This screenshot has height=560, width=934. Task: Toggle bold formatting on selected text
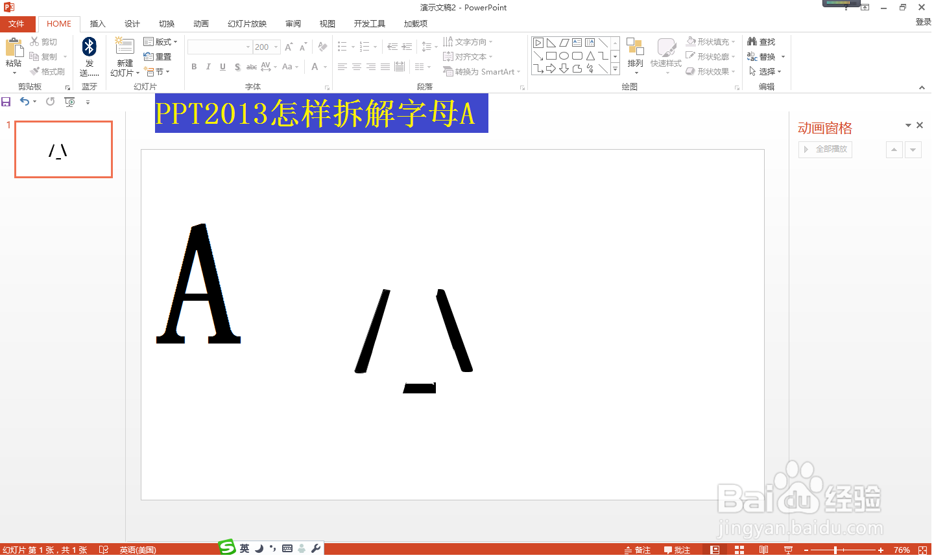tap(193, 66)
